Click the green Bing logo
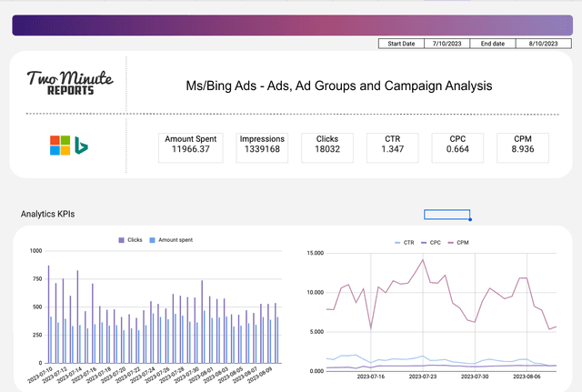This screenshot has width=582, height=392. click(x=81, y=146)
